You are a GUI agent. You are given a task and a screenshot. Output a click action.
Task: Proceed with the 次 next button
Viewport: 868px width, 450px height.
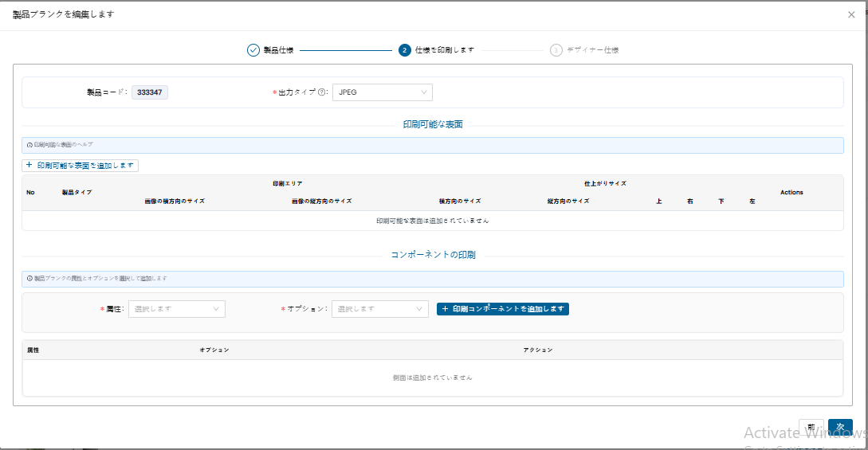point(840,428)
